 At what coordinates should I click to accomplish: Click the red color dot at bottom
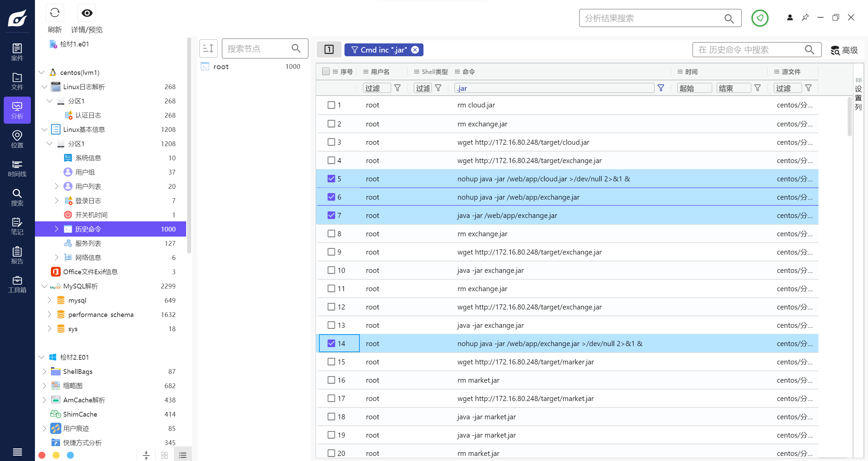click(x=42, y=455)
